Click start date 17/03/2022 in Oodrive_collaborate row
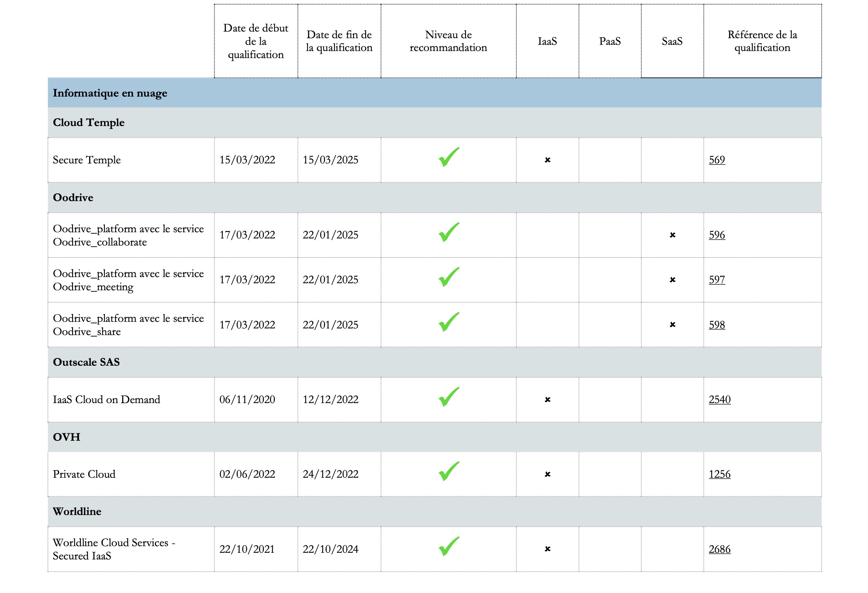868x593 pixels. tap(247, 235)
